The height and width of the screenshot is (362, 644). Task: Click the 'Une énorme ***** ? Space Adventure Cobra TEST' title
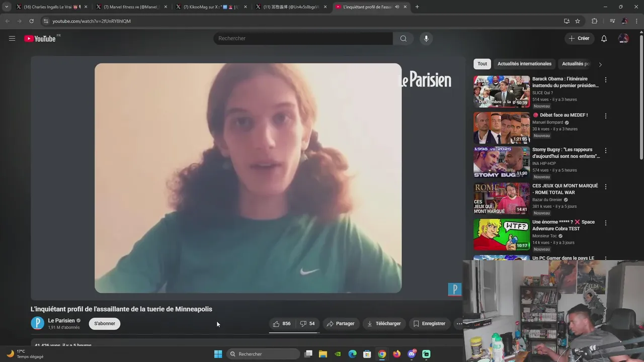[x=563, y=225]
